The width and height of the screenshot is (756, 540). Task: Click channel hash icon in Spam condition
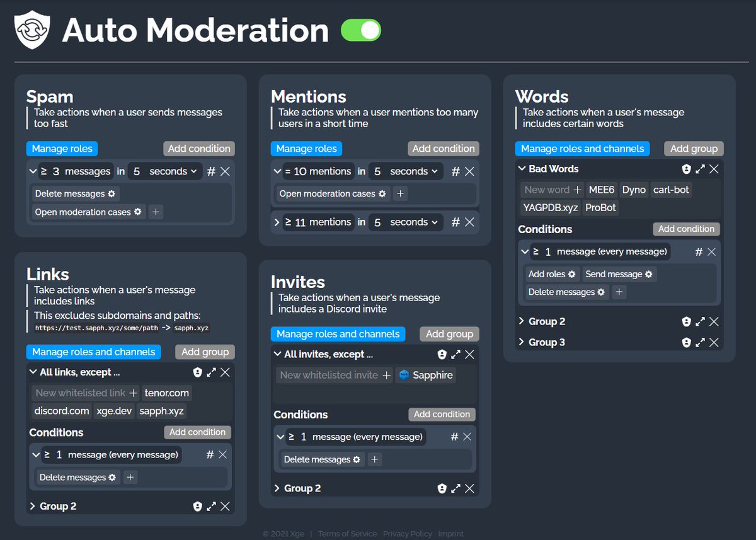[x=211, y=171]
